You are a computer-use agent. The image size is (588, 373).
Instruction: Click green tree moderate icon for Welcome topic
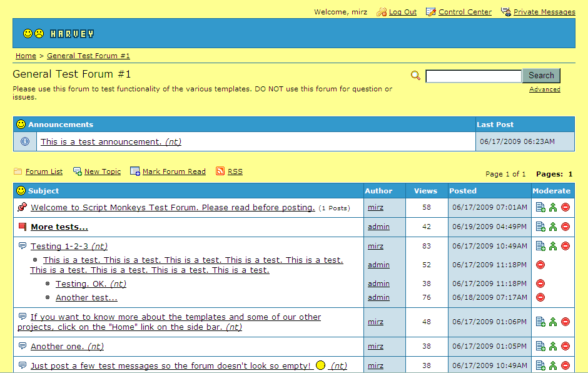(x=553, y=207)
